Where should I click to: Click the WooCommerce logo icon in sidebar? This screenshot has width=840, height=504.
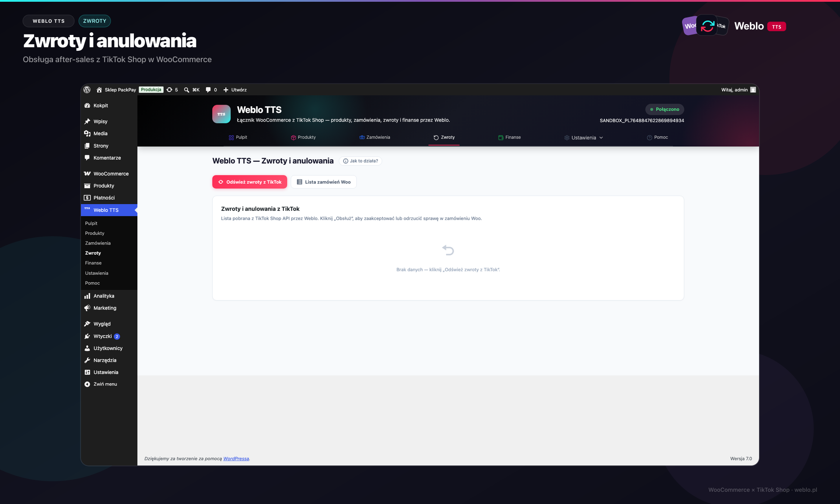coord(87,174)
